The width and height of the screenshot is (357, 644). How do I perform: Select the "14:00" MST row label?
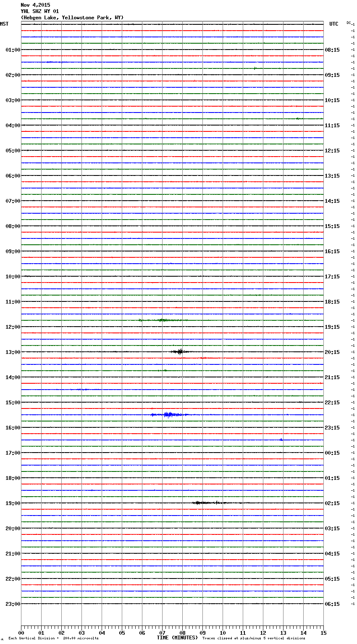pos(13,377)
